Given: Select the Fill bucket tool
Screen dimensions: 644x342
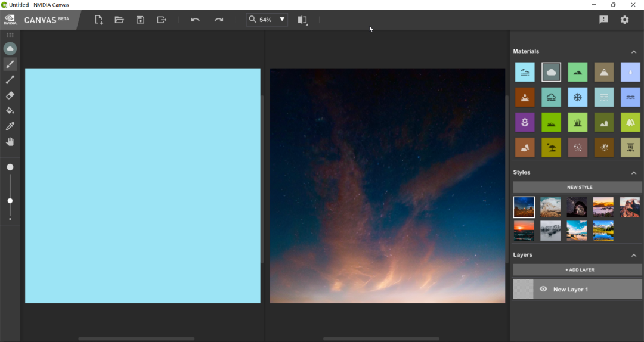Looking at the screenshot, I should tap(10, 110).
